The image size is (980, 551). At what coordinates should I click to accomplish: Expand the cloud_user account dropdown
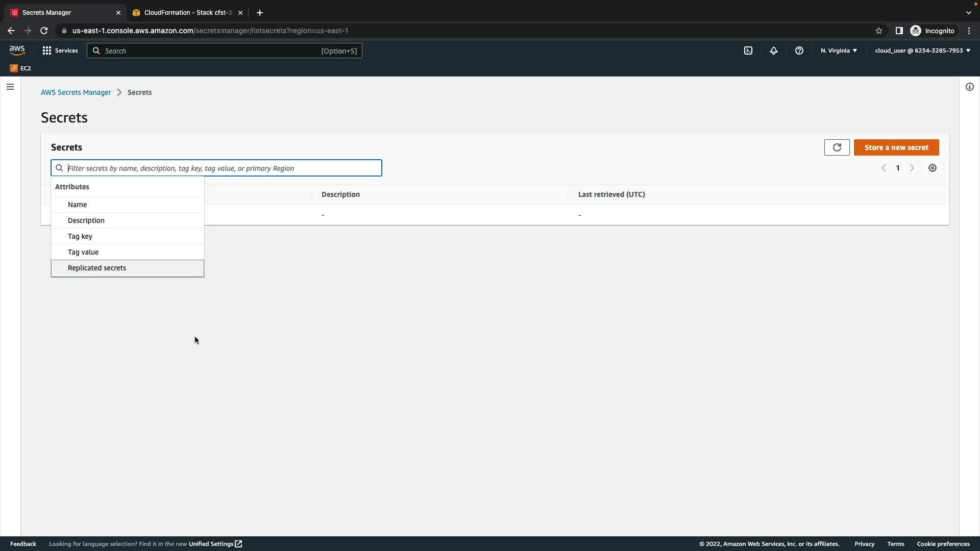tap(922, 51)
